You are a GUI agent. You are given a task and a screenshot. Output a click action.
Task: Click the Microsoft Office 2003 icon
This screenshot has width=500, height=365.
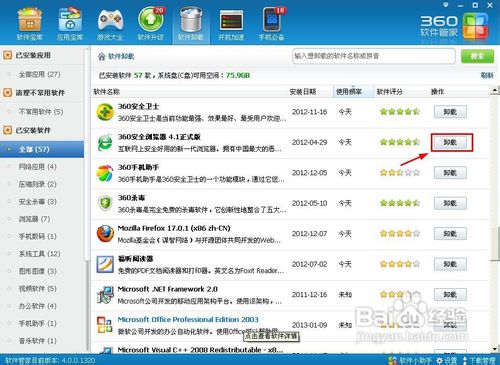[x=105, y=325]
